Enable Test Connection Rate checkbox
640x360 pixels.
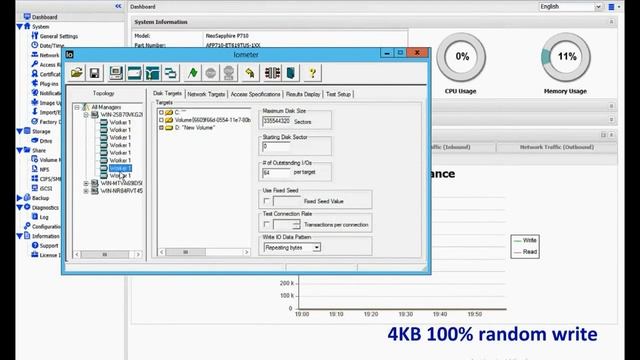coord(267,224)
